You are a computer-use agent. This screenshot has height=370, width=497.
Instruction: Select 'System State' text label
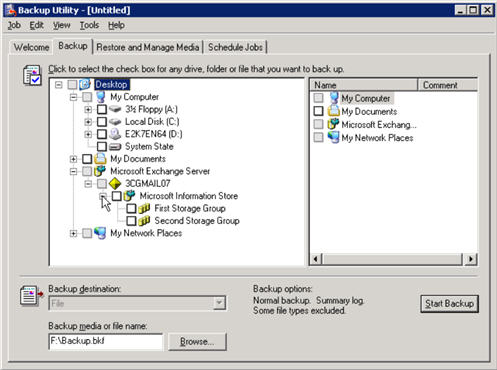149,146
